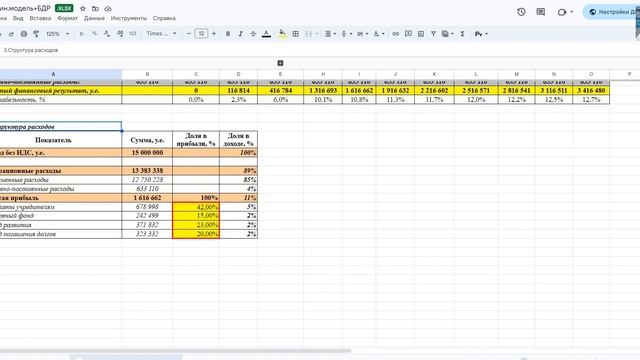Open the Вставка menu

click(40, 18)
